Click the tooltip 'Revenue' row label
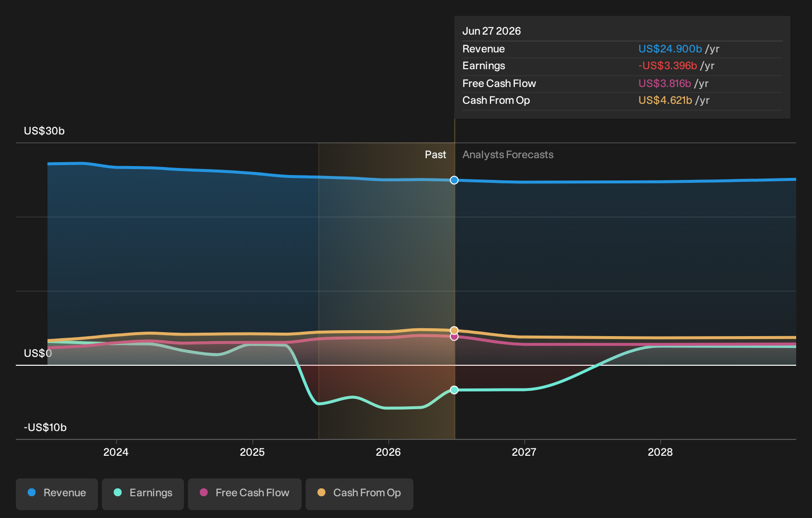This screenshot has width=812, height=518. [x=484, y=49]
